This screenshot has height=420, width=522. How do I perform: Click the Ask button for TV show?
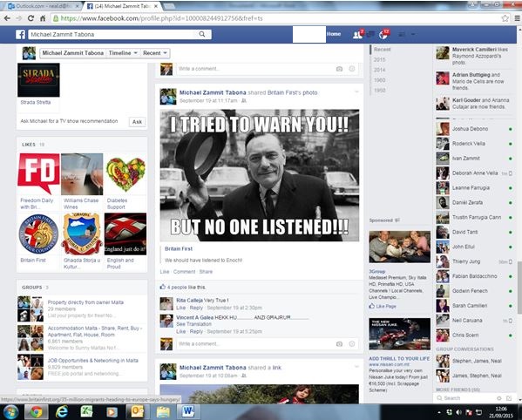click(137, 122)
